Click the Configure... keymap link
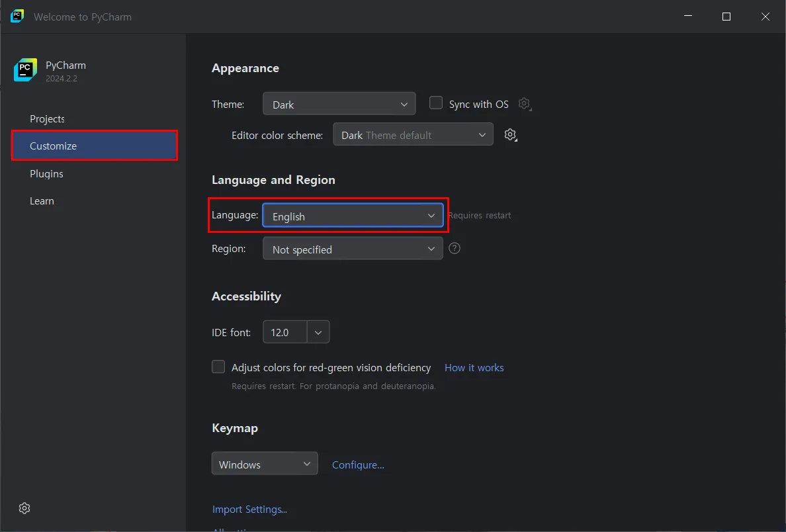 (358, 465)
